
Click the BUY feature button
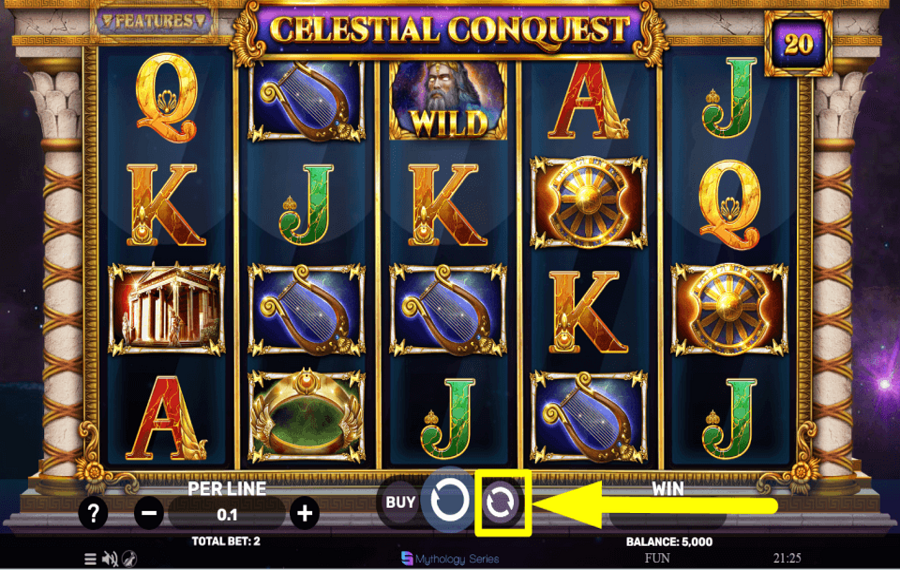click(x=400, y=502)
